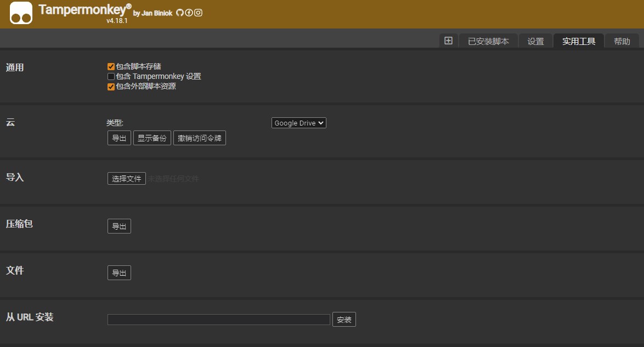Click the add new script plus icon tab

tap(449, 41)
